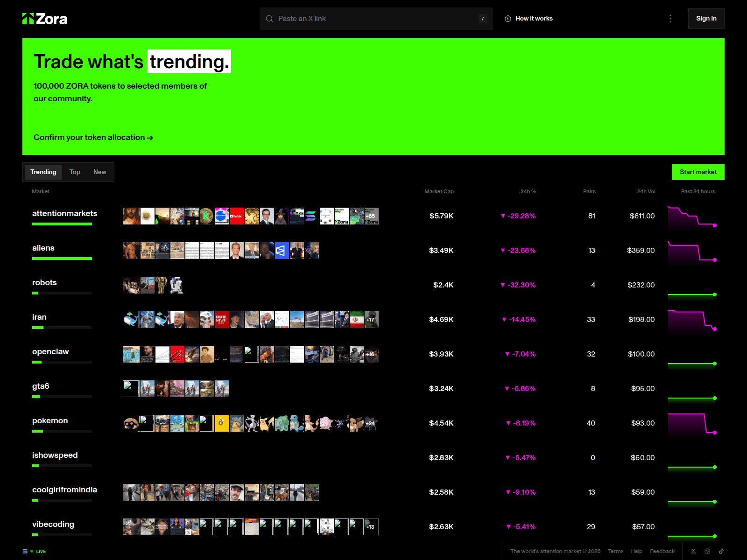Click the Iran flag thumbnail in iran row
The height and width of the screenshot is (560, 747).
pos(356,320)
